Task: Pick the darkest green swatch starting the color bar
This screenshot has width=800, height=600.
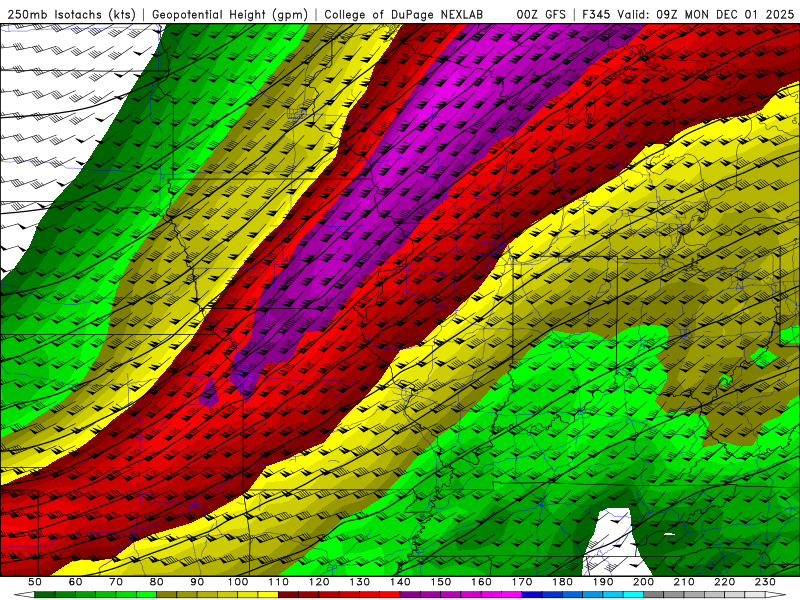Action: tap(44, 594)
